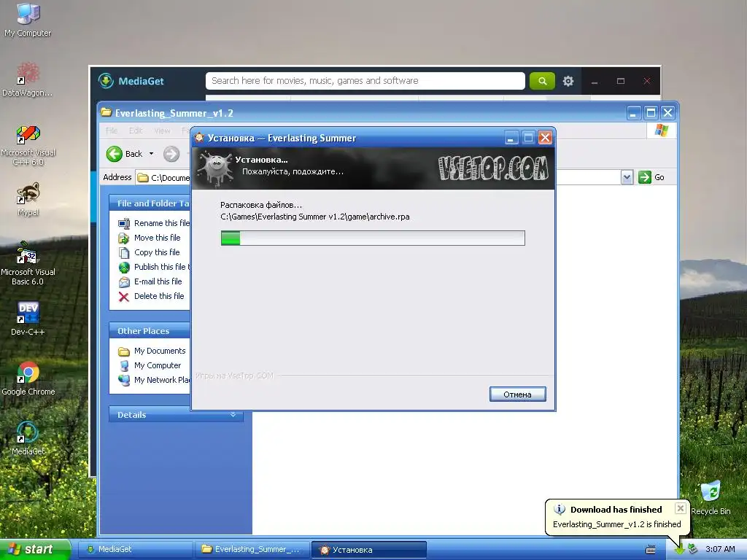The image size is (747, 560).
Task: Click the Go button in Explorer address bar
Action: [x=651, y=177]
